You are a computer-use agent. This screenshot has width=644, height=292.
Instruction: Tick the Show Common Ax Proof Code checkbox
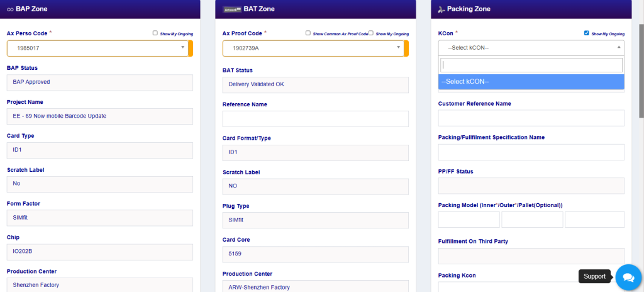308,33
